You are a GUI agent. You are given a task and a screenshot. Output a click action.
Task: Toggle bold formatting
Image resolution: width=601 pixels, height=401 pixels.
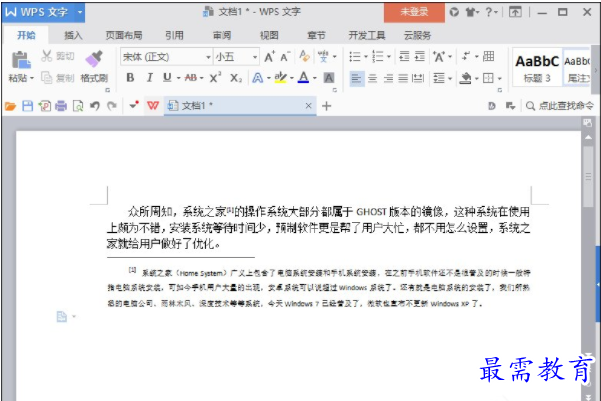pos(130,78)
